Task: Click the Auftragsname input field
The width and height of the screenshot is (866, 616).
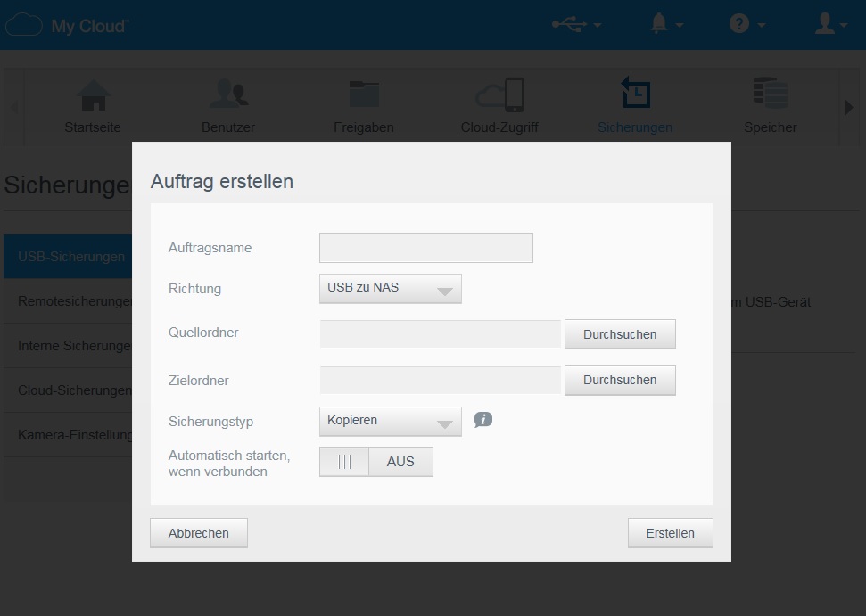Action: tap(425, 248)
